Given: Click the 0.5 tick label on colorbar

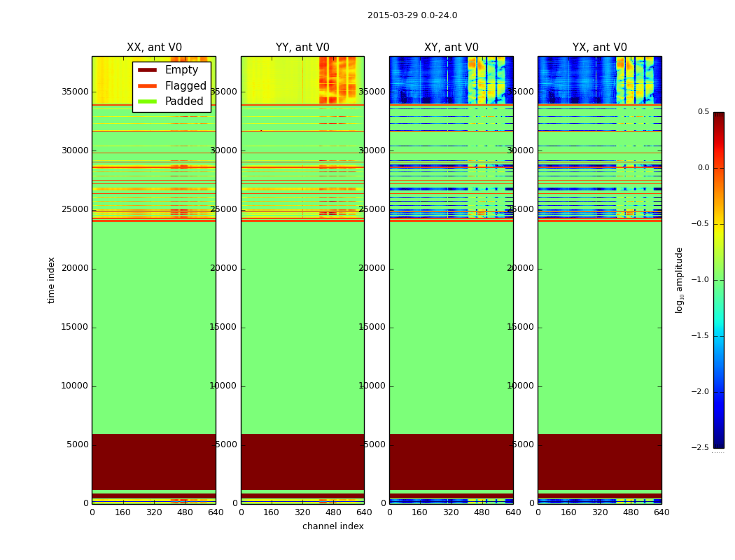Looking at the screenshot, I should coord(703,112).
